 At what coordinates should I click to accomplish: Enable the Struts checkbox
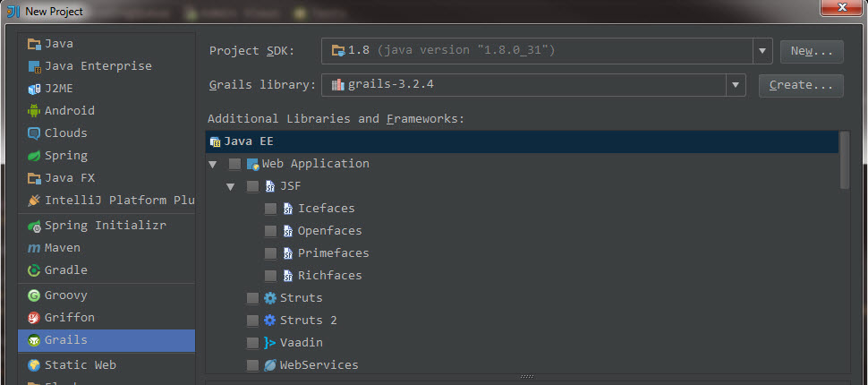pos(252,298)
